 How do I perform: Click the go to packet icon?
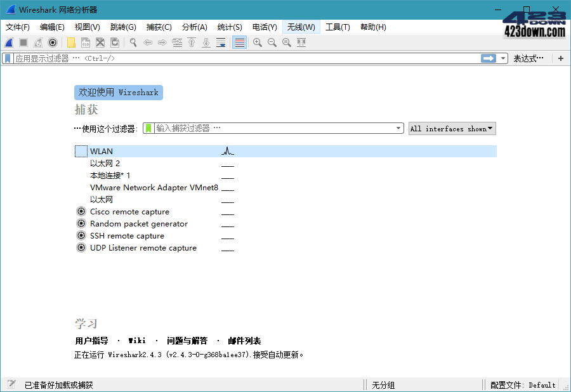(x=178, y=42)
